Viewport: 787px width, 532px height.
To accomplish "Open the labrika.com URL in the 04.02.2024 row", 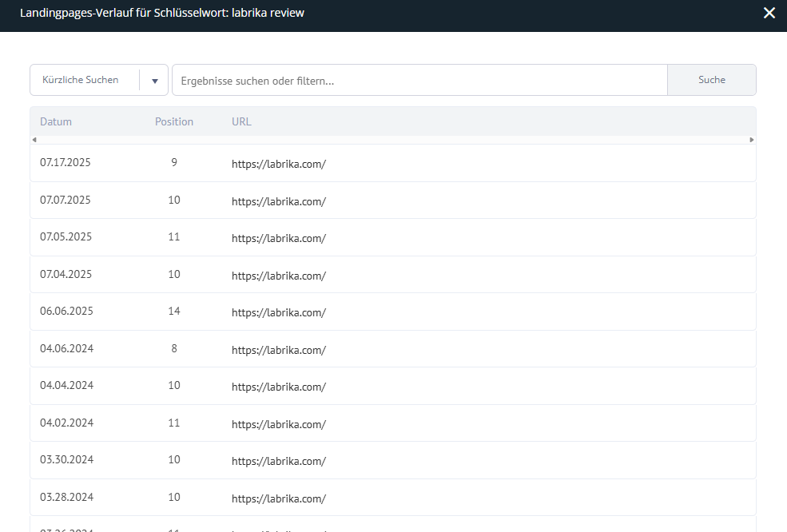I will [279, 424].
